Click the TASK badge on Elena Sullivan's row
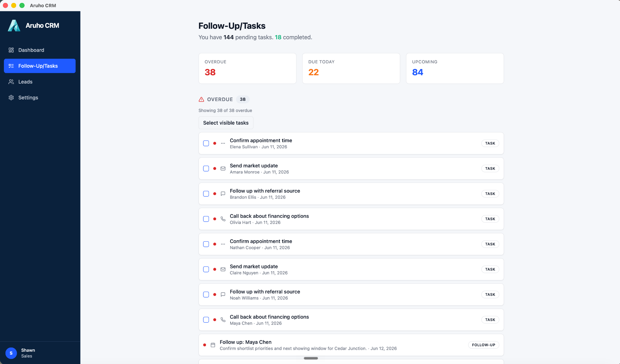This screenshot has width=620, height=364. 490,143
